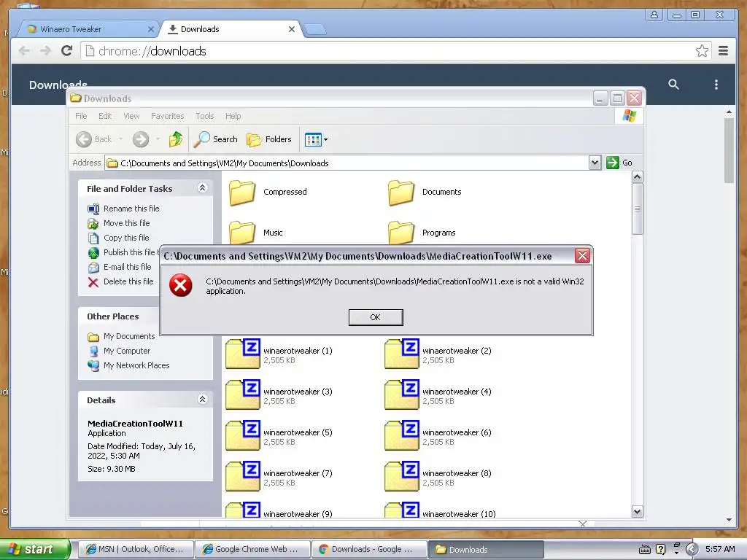Select winaerotweaker (8) zip file
Screen dimensions: 747x560
pyautogui.click(x=438, y=477)
